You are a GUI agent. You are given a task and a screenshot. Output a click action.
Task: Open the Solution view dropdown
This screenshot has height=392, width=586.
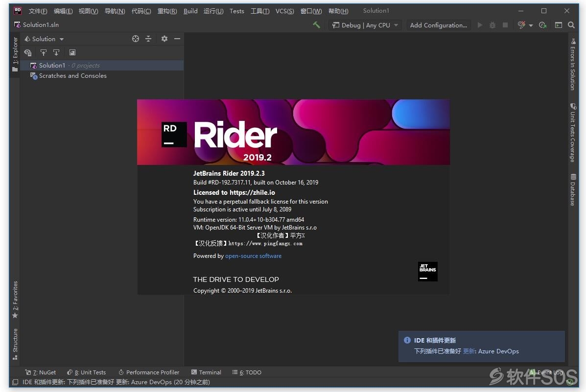click(x=44, y=39)
